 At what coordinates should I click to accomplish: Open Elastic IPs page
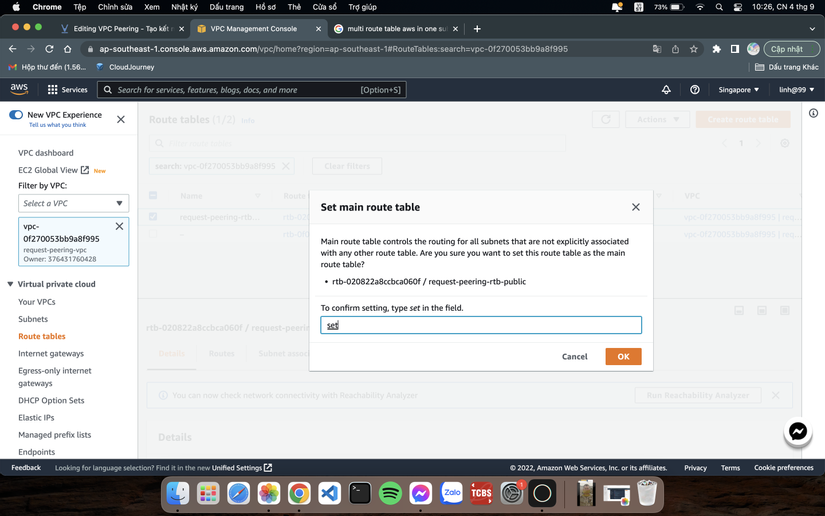(x=36, y=418)
